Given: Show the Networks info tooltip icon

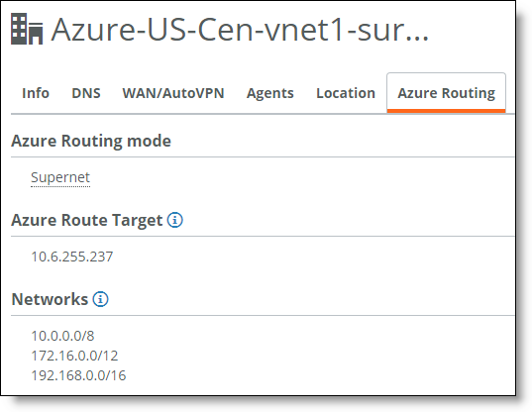Looking at the screenshot, I should (101, 299).
